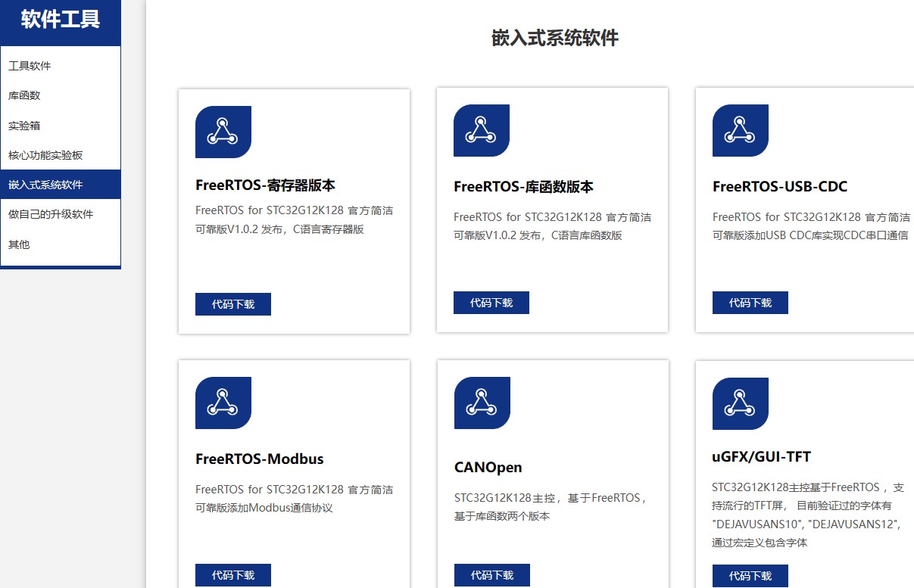Click the FreeRTOS-Modbus card icon
Screen dimensions: 914x588
coord(223,403)
